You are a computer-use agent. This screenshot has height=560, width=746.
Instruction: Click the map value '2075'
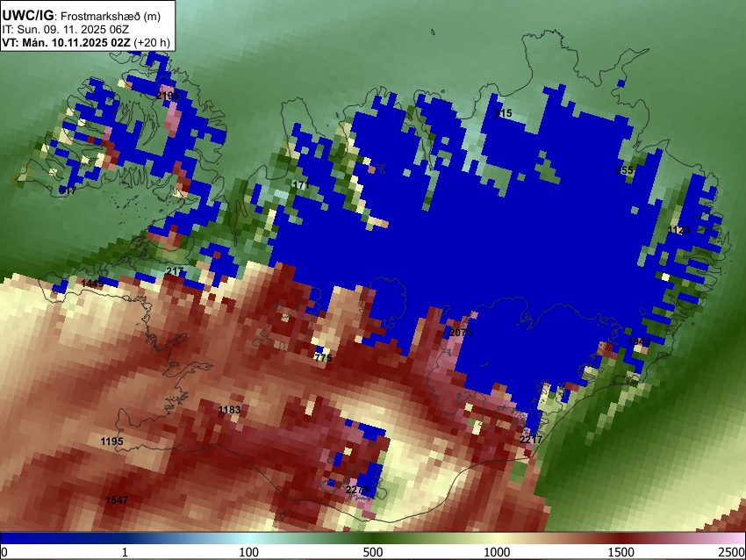(461, 333)
